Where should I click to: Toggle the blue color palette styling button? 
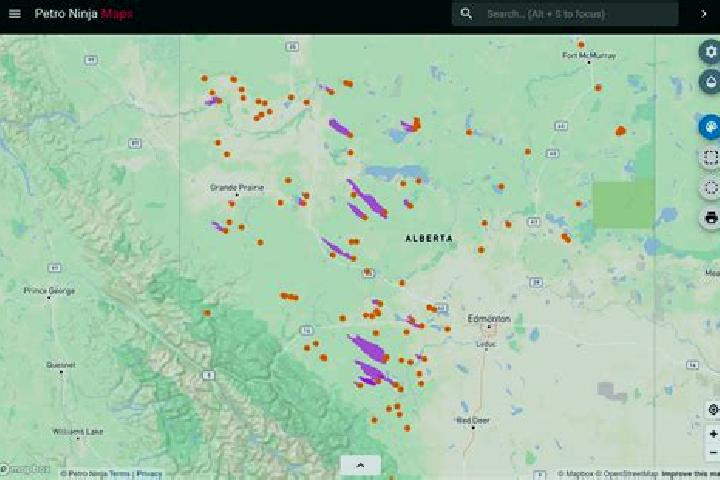pos(710,126)
